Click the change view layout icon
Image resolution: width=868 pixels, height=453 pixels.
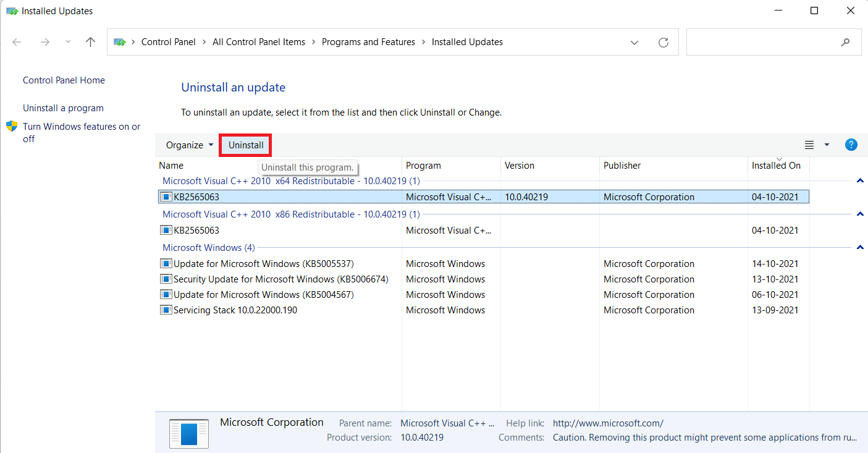(809, 145)
